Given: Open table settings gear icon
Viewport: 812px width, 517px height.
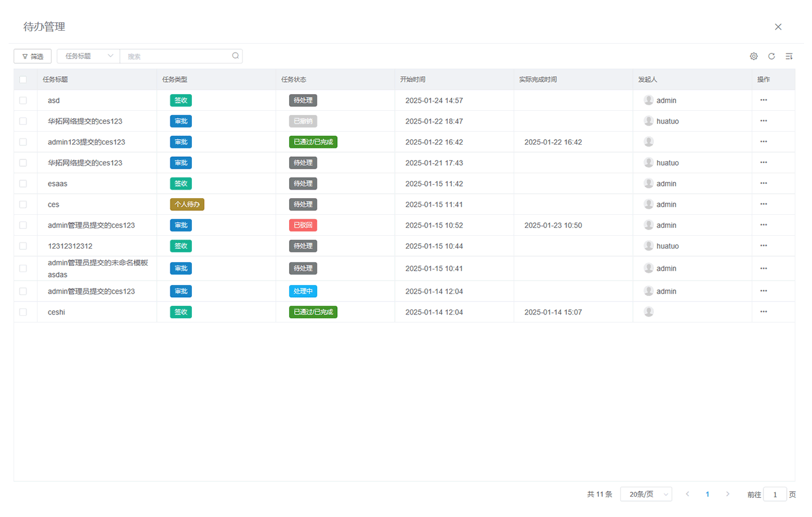Looking at the screenshot, I should pos(754,56).
